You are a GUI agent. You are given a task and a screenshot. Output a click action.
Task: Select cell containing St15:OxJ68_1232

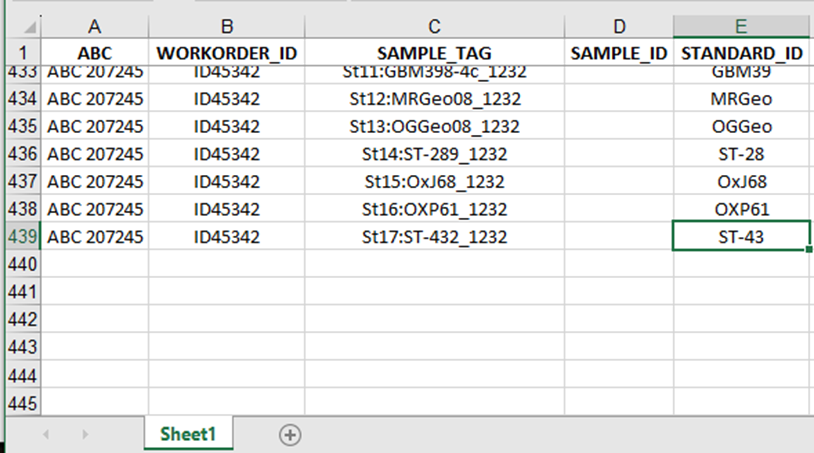pos(434,182)
